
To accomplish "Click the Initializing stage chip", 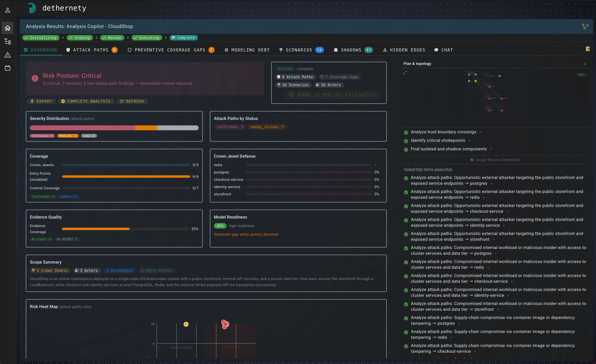I will click(41, 38).
